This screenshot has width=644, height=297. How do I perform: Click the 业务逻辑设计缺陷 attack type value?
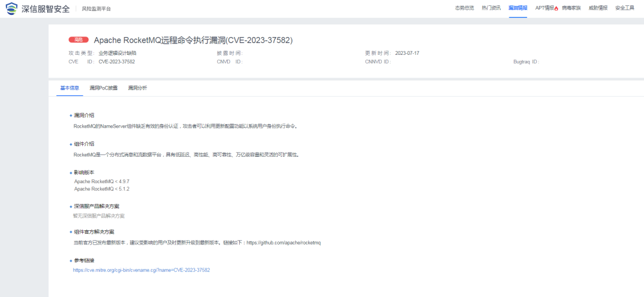117,53
